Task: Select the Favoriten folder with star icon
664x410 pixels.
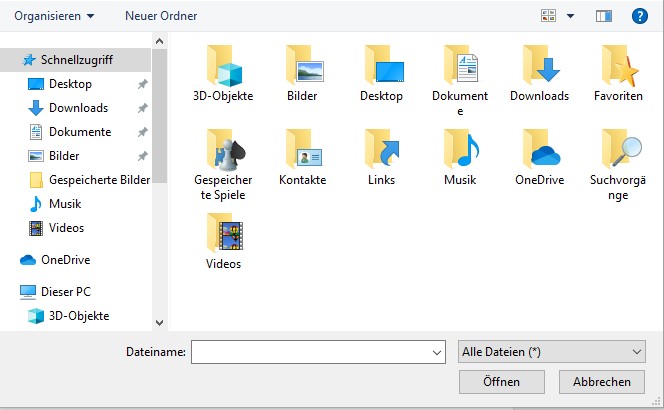Action: 620,65
